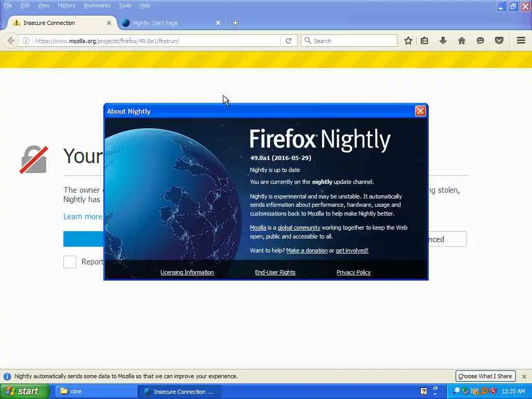Open the Downloads arrow icon
This screenshot has width=532, height=399.
[443, 41]
